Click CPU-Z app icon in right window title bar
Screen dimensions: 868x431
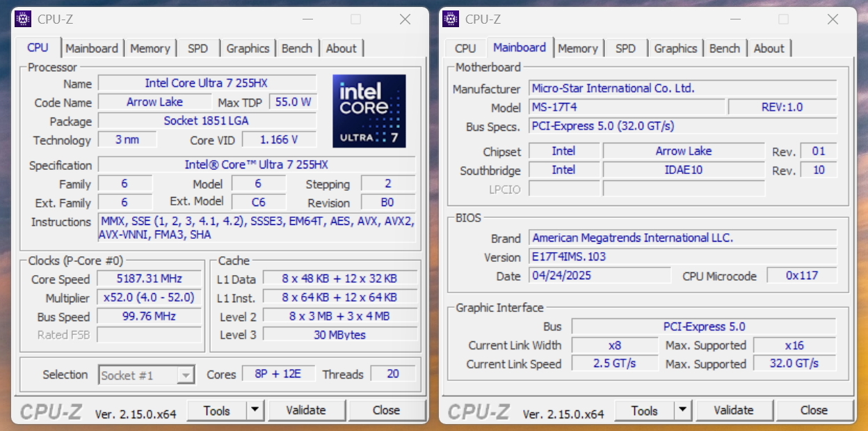coord(451,19)
